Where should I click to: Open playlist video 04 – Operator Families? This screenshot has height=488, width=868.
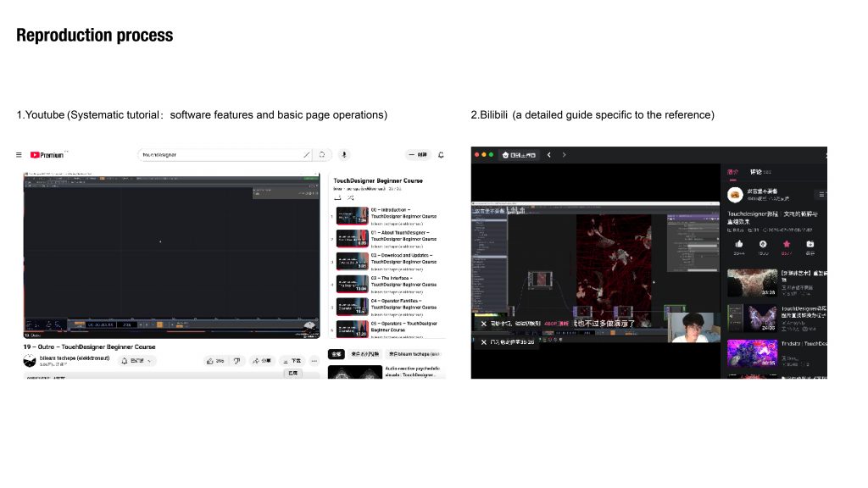pos(352,307)
